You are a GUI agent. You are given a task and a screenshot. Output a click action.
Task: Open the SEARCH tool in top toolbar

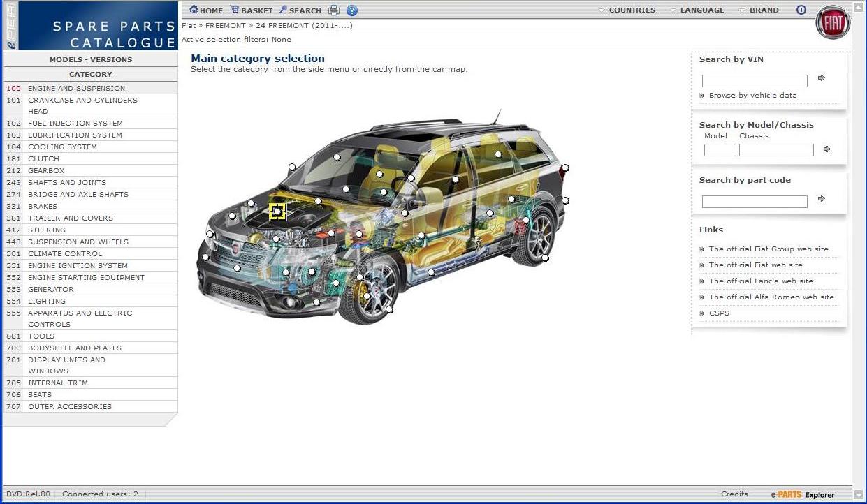tap(300, 10)
